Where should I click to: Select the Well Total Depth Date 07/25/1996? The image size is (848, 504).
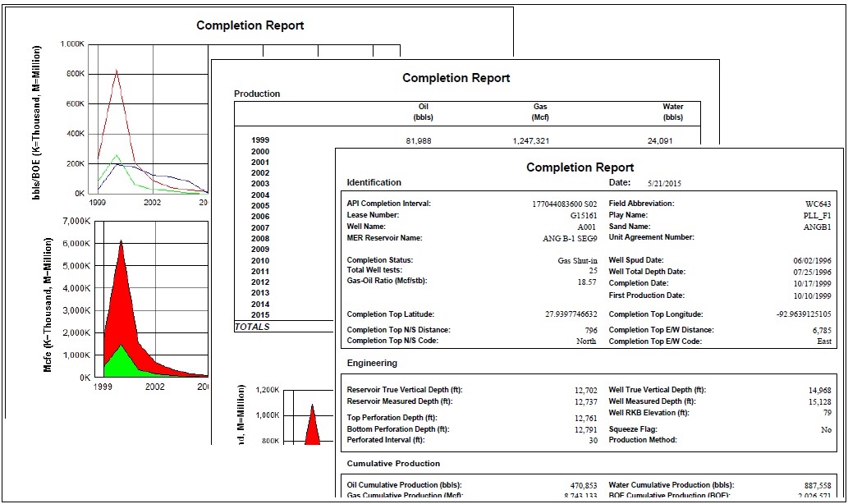(x=813, y=272)
